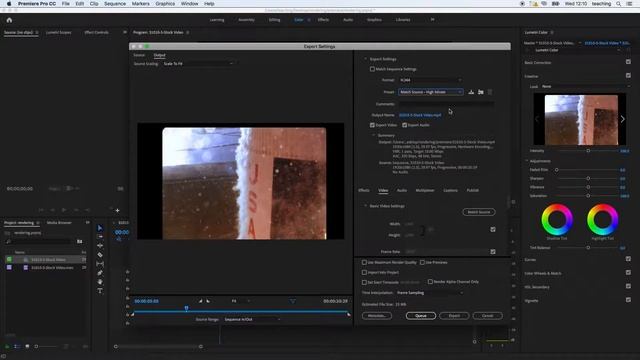Switch to the Multiplexer tab
Image resolution: width=640 pixels, height=360 pixels.
425,191
